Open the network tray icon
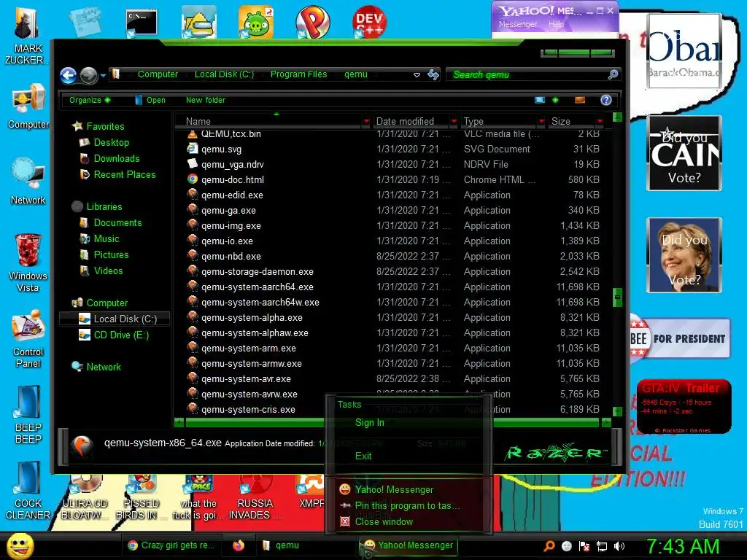The width and height of the screenshot is (747, 560). click(x=602, y=546)
